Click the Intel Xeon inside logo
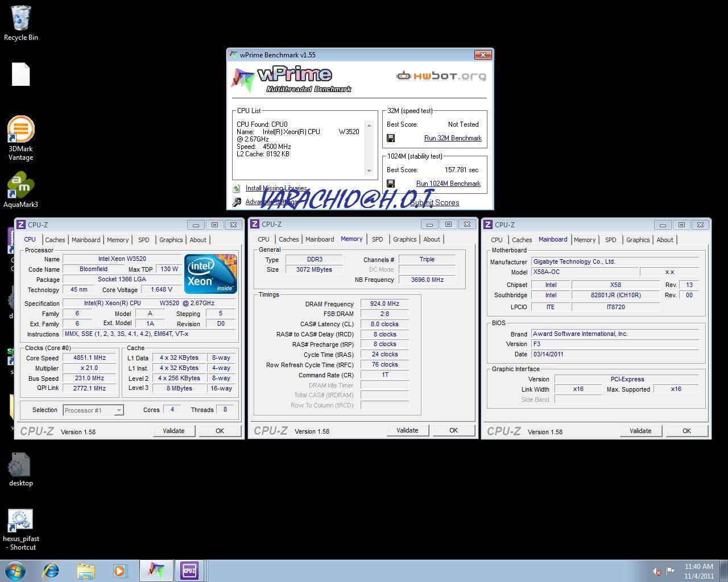This screenshot has height=582, width=728. click(210, 273)
